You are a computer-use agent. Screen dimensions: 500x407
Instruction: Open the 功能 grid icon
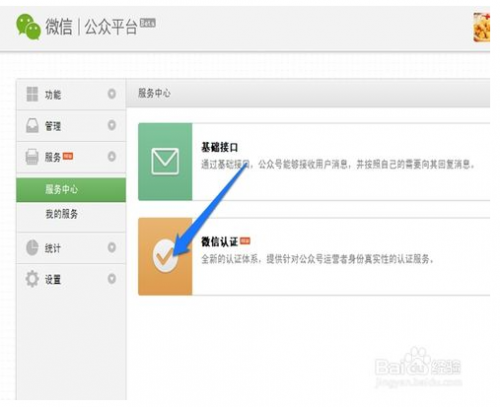point(32,94)
